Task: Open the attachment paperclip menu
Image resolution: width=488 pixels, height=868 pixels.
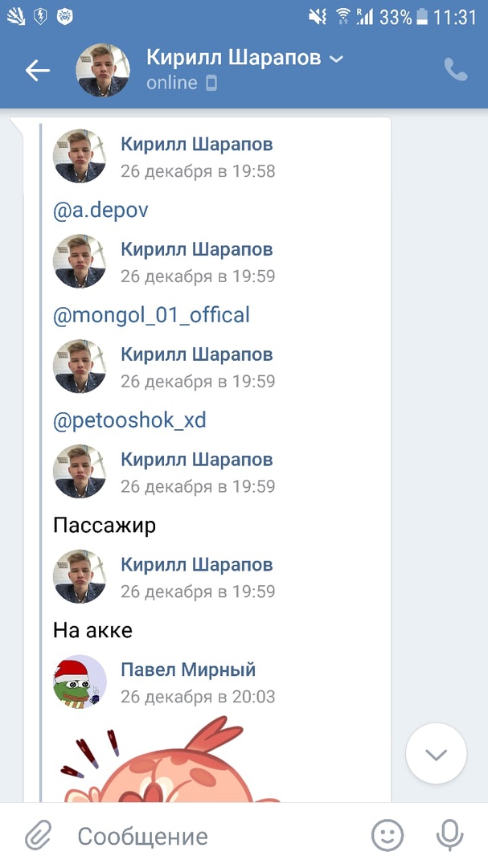Action: [x=37, y=836]
